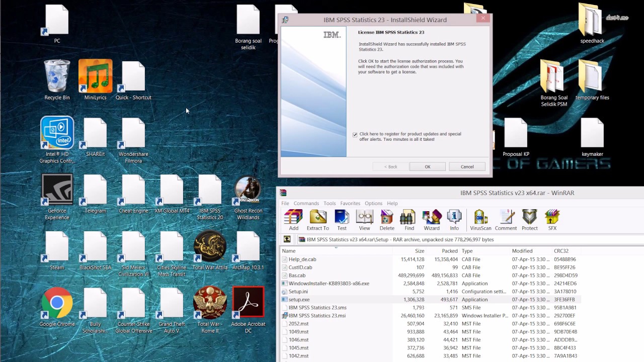Open Recycle Bin on desktop
Image resolution: width=644 pixels, height=362 pixels.
[x=57, y=80]
